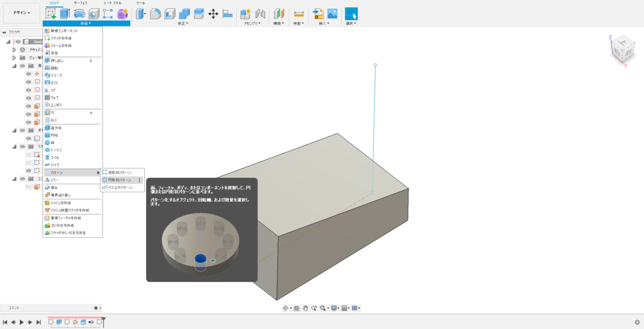Collapse the ブラウザ panel arrows
644x329 pixels.
4,32
